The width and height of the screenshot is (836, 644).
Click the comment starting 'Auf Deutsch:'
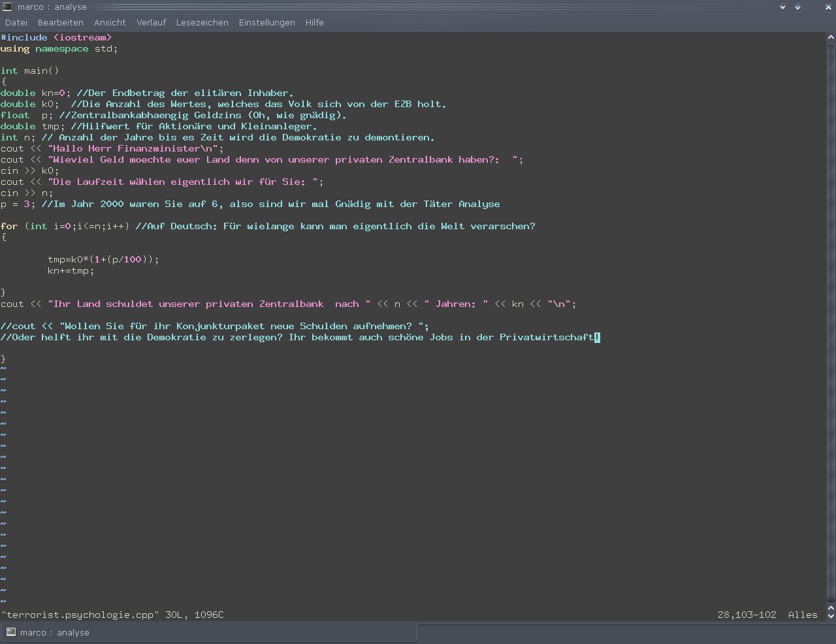336,226
